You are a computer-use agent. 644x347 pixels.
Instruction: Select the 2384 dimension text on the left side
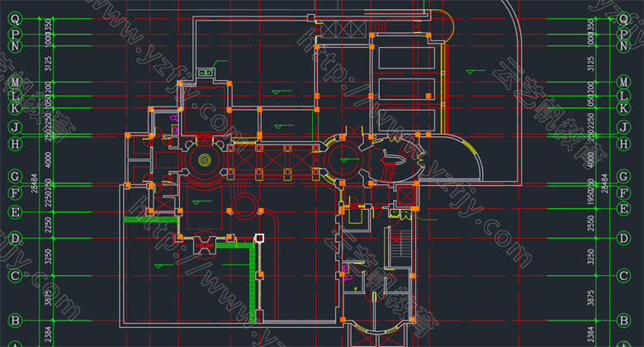tap(49, 334)
